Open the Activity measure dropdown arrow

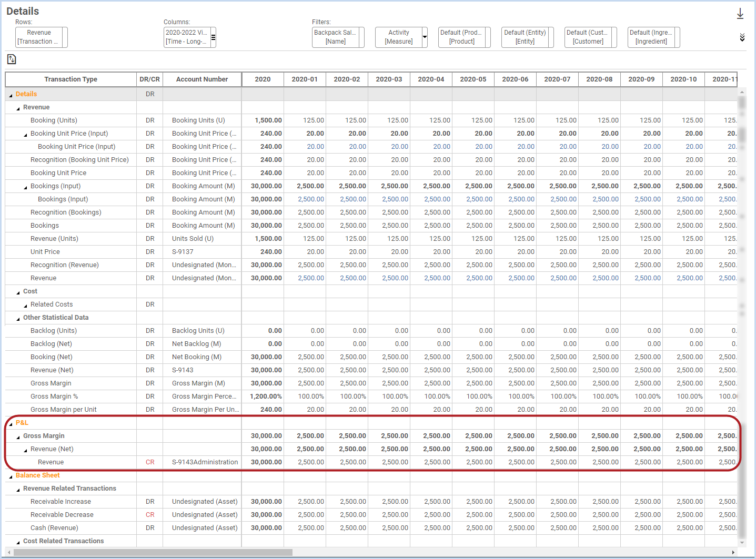click(x=425, y=37)
